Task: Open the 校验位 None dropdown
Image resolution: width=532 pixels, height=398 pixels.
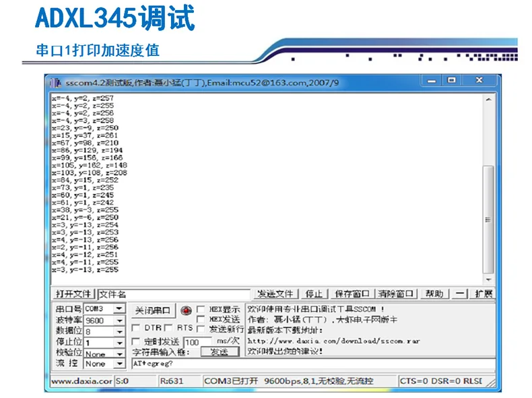Action: tap(119, 354)
